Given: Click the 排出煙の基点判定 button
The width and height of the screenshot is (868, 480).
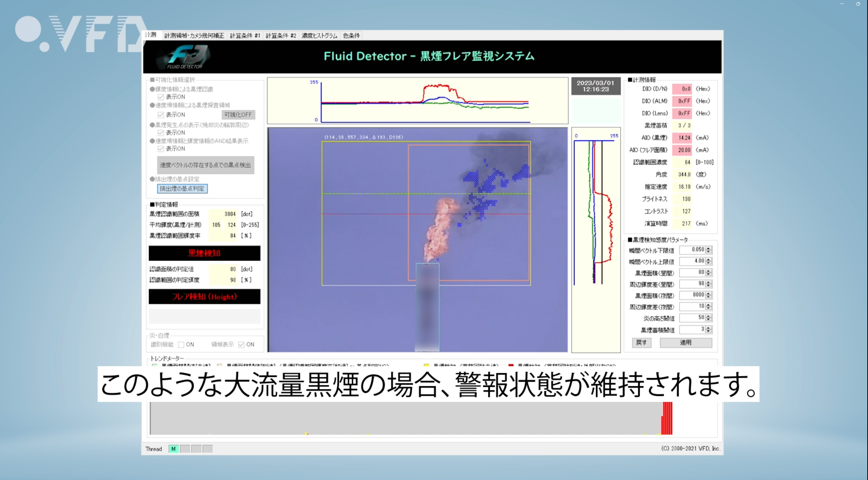Looking at the screenshot, I should coord(182,189).
